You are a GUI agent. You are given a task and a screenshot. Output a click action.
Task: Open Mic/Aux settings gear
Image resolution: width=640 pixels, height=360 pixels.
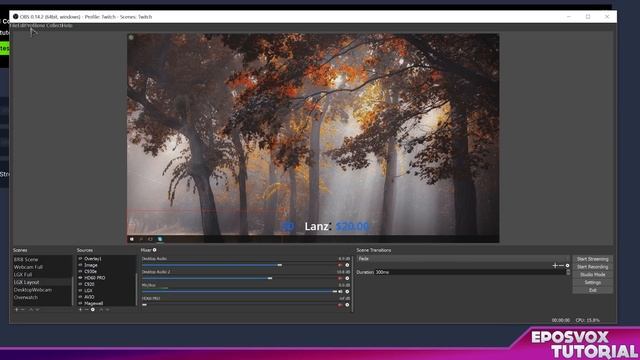coord(347,291)
